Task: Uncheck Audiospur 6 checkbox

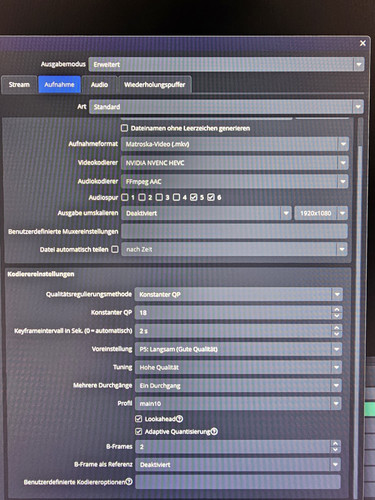Action: 211,197
